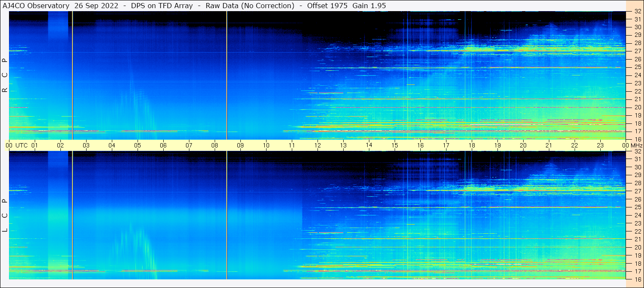Click the "UTC" label on time axis
The height and width of the screenshot is (288, 644).
tap(22, 145)
